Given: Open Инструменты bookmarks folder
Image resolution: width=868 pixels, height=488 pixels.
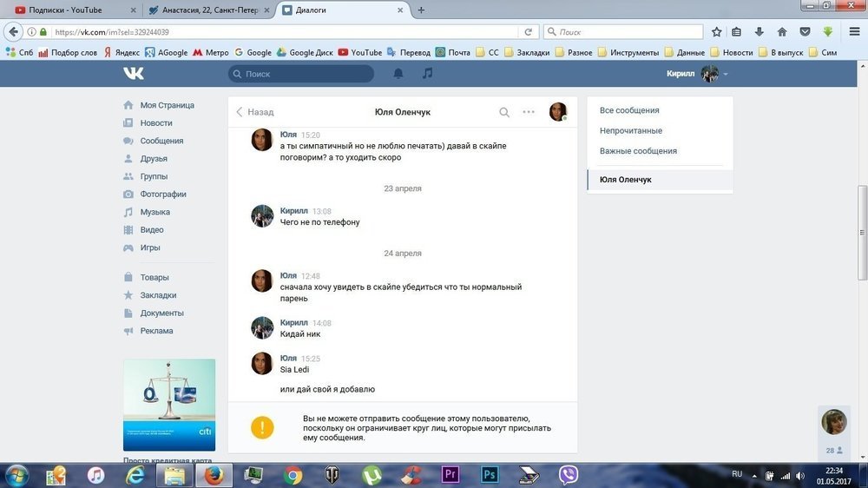Looking at the screenshot, I should click(628, 53).
